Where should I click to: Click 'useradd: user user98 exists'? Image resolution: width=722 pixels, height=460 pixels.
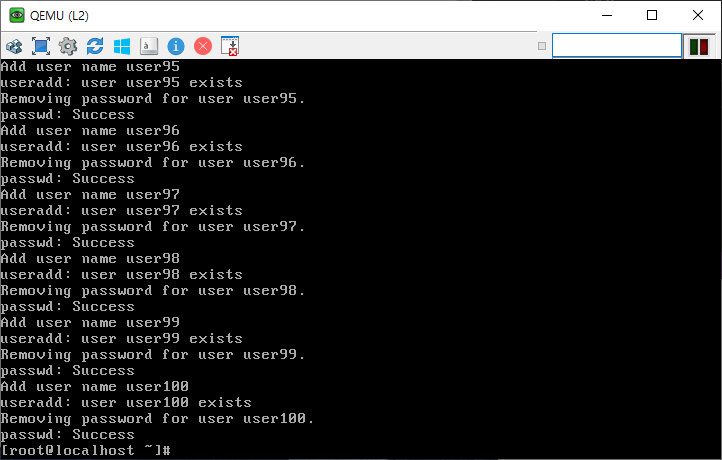(122, 275)
